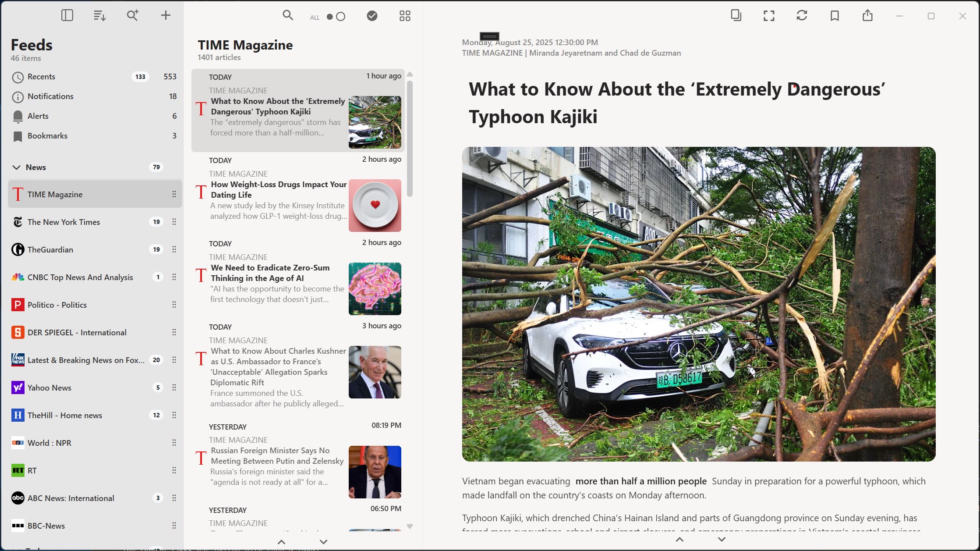This screenshot has height=551, width=980.
Task: Select TheHill - Home news feed
Action: 95,415
